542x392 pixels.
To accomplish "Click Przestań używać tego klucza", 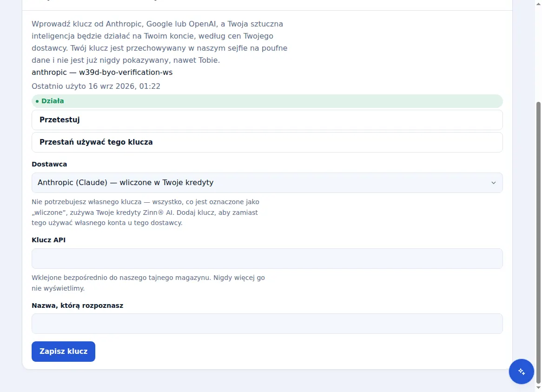I will click(267, 142).
